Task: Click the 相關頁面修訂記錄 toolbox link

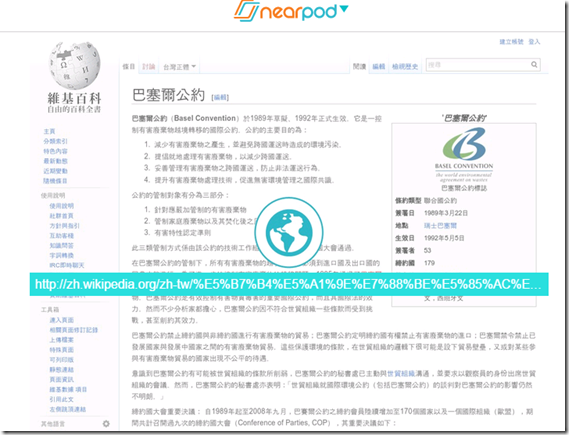Action: tap(74, 330)
